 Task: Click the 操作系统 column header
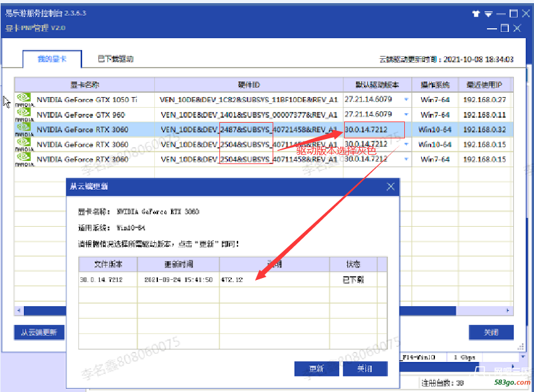point(435,85)
